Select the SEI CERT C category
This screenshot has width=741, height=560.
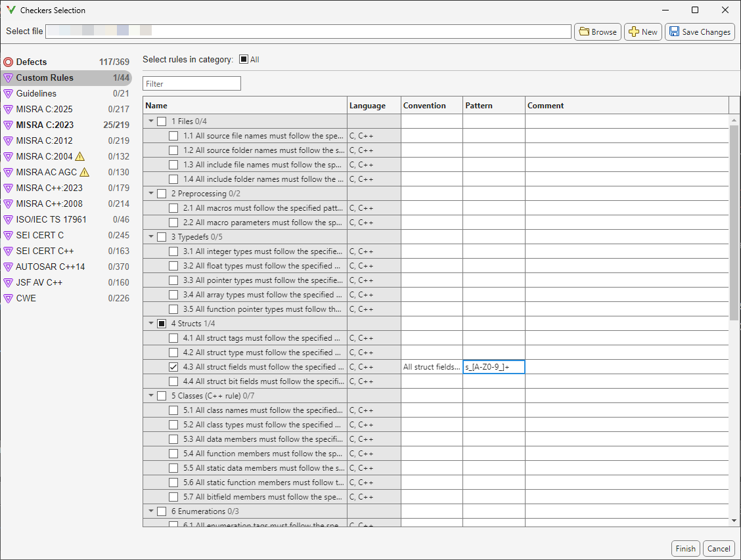pos(41,235)
